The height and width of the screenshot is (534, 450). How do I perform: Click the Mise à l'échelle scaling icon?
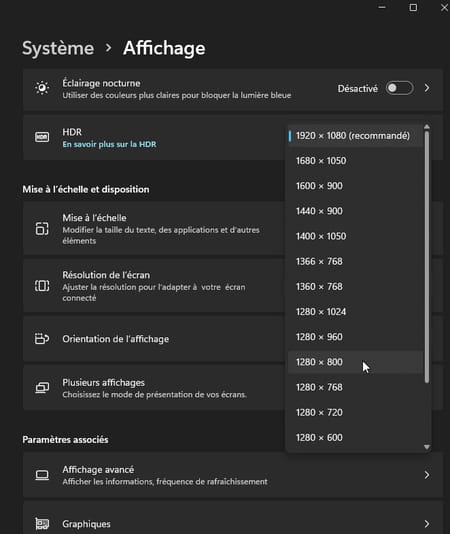click(x=42, y=229)
